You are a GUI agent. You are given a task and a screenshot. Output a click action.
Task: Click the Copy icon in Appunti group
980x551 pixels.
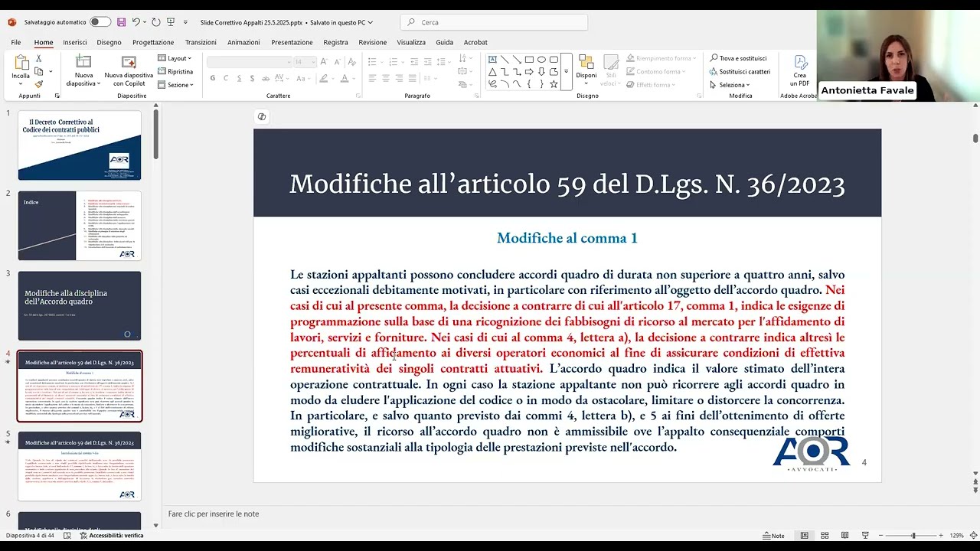[x=39, y=71]
